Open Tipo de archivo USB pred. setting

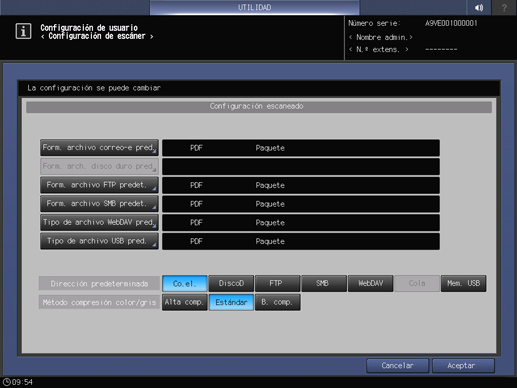point(99,241)
